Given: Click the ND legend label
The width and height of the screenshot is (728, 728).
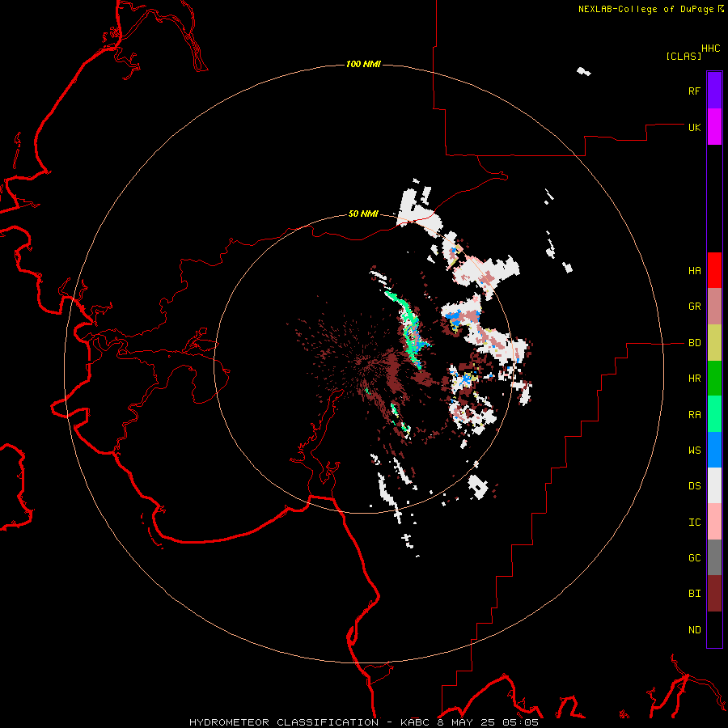Looking at the screenshot, I should coord(694,630).
